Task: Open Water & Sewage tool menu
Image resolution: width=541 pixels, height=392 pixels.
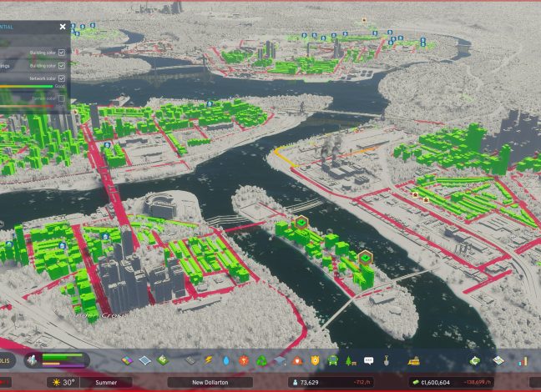Action: [x=227, y=360]
